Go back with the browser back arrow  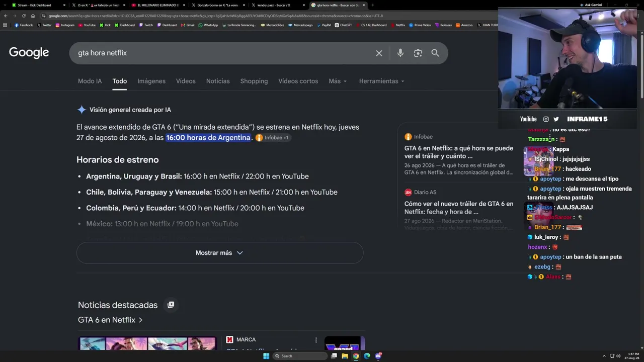pyautogui.click(x=6, y=16)
